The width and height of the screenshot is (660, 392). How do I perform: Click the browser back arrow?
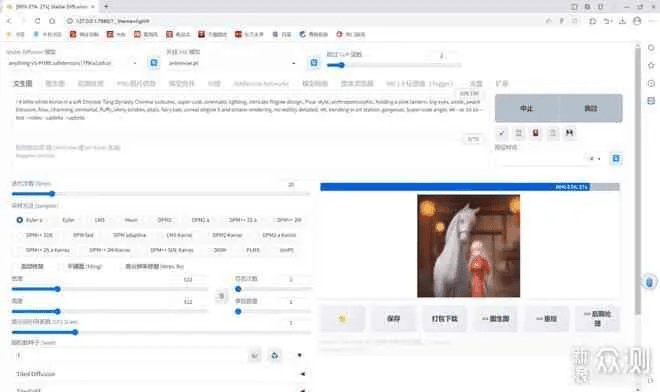pyautogui.click(x=9, y=21)
